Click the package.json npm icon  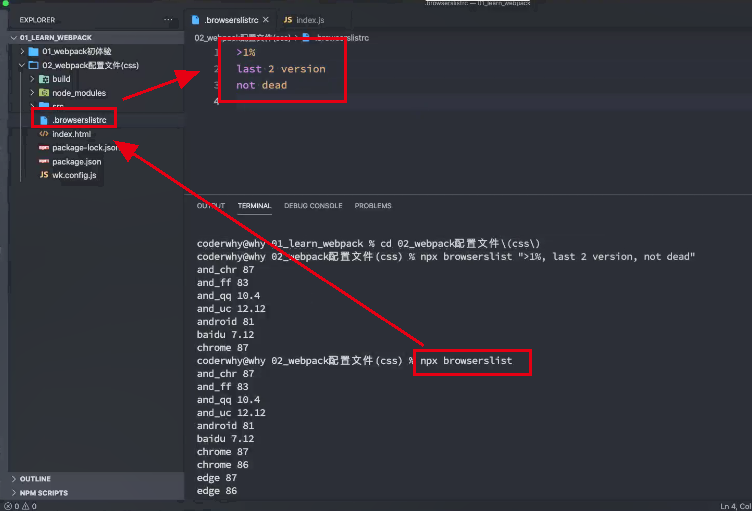coord(44,161)
